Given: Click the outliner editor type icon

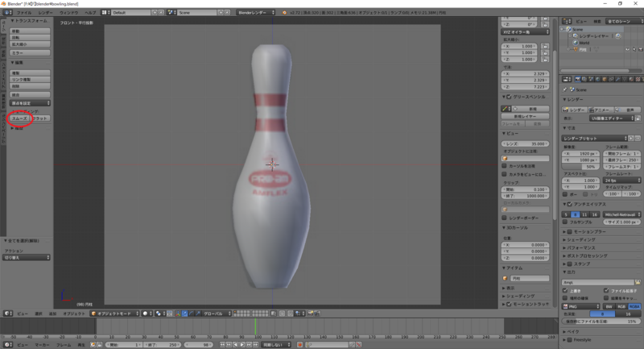Looking at the screenshot, I should click(567, 21).
